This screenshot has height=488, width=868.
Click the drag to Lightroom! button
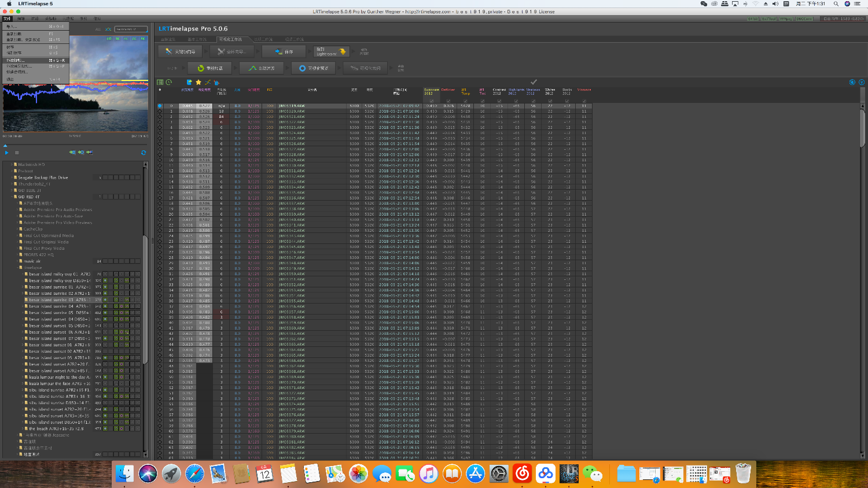tap(332, 51)
